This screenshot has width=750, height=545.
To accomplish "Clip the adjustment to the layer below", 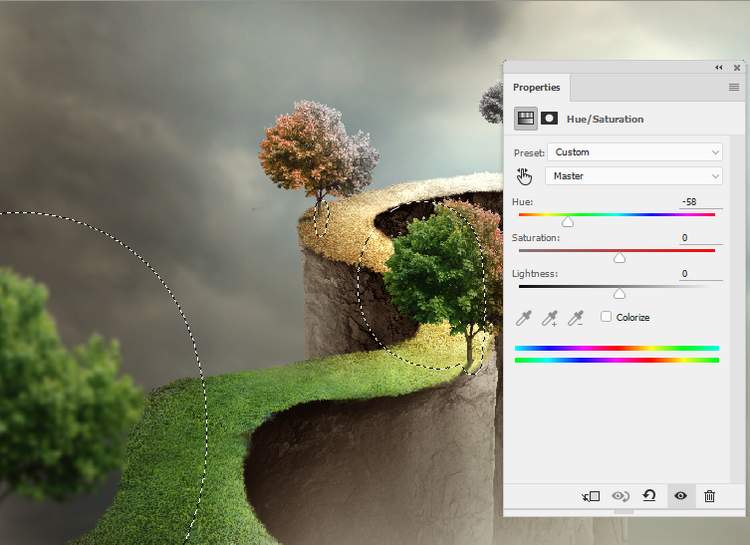I will (591, 496).
